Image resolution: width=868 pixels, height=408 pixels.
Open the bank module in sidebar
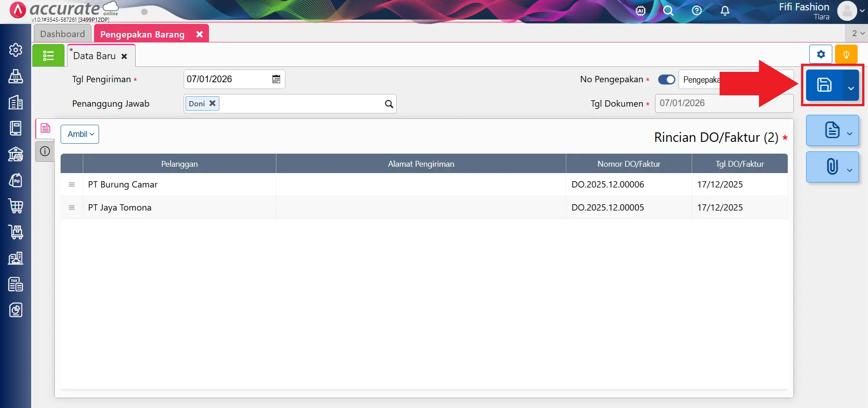(x=16, y=154)
